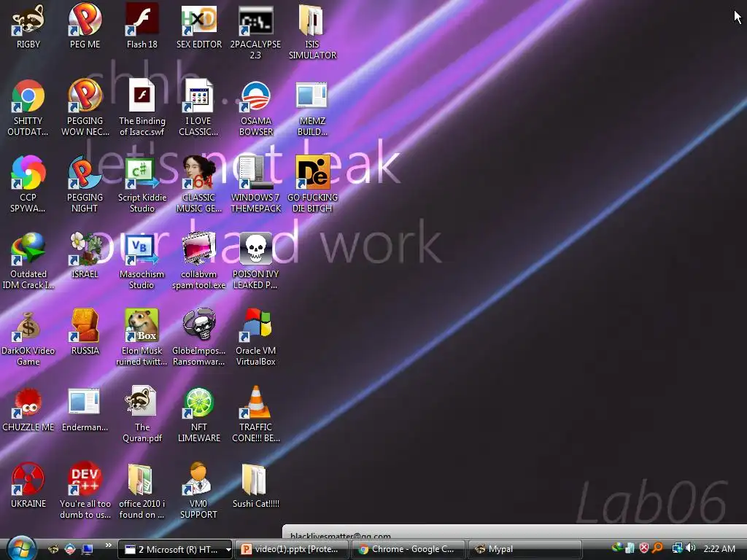The width and height of the screenshot is (747, 560).
Task: Click the volume speaker tray icon
Action: point(691,548)
